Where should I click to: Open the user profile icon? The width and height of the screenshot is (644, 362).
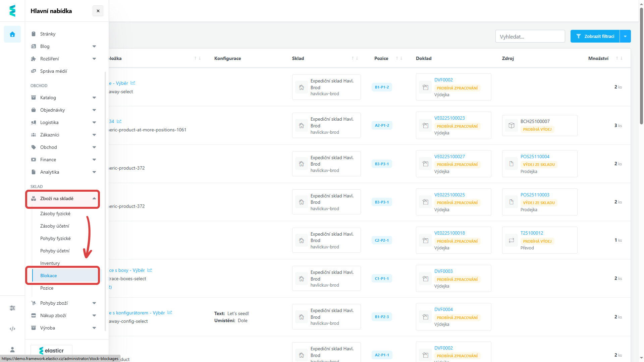point(12,350)
